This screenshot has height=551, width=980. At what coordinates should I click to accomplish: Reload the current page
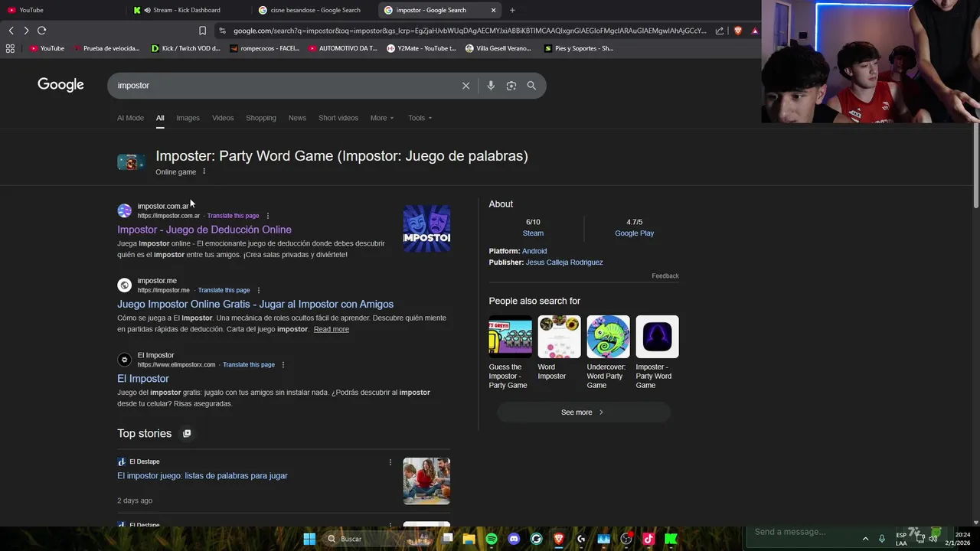coord(42,31)
